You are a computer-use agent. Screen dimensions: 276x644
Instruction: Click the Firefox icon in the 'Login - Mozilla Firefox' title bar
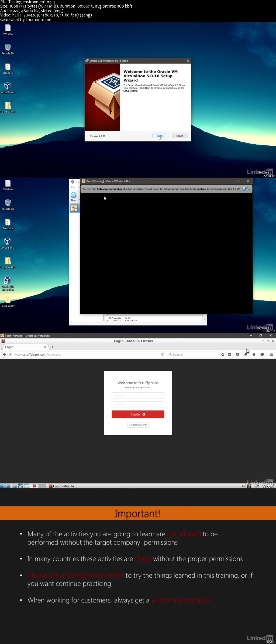tap(3, 341)
